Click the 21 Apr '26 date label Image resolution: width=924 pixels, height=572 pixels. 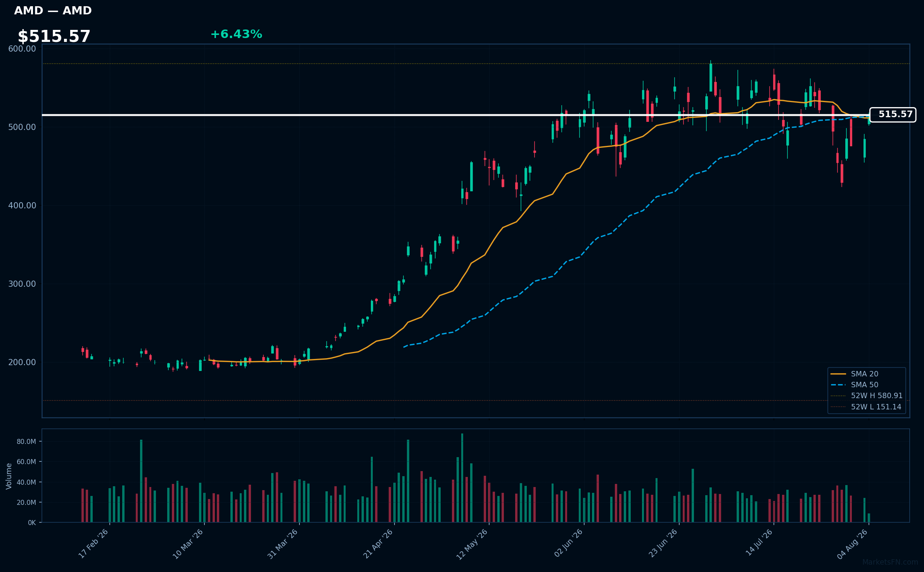[378, 544]
